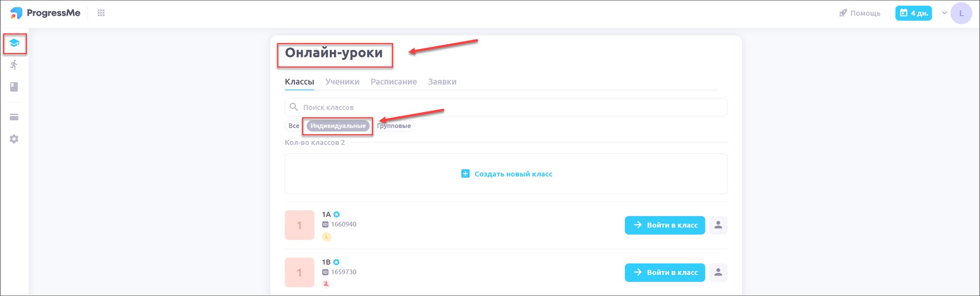The height and width of the screenshot is (296, 980).
Task: Open the card payments sidebar icon
Action: pyautogui.click(x=14, y=117)
